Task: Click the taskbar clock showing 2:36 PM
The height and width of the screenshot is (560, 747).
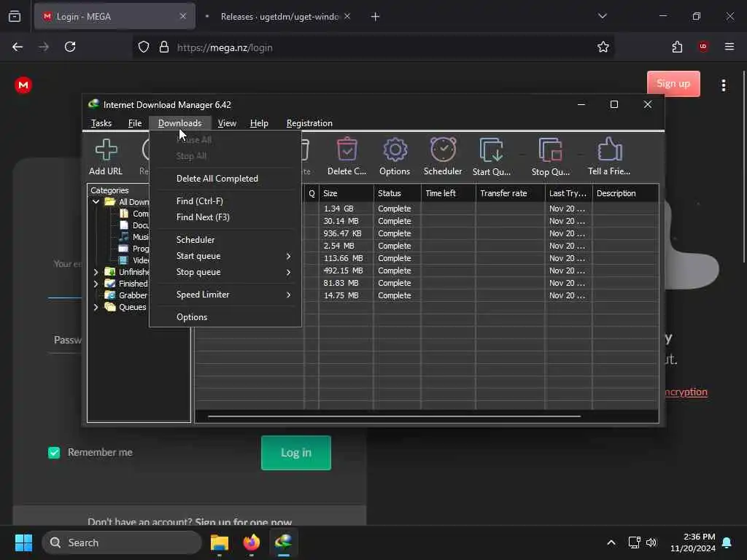Action: (693, 542)
